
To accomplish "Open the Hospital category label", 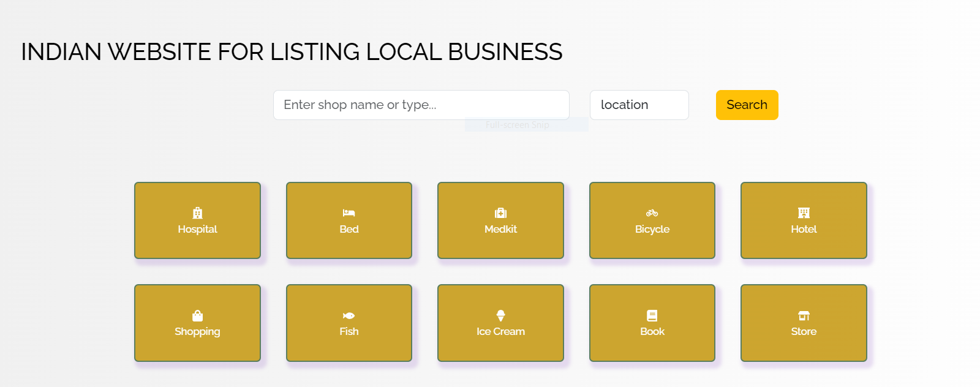I will [197, 229].
